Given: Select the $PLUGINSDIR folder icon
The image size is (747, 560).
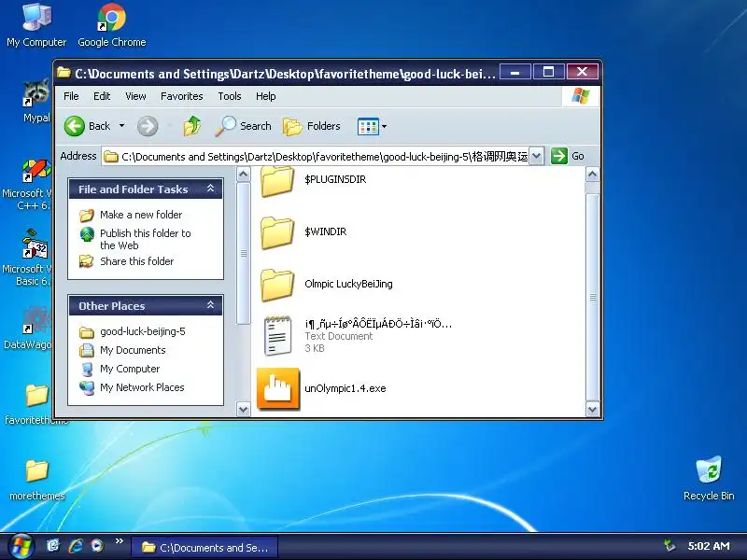Looking at the screenshot, I should (x=276, y=181).
